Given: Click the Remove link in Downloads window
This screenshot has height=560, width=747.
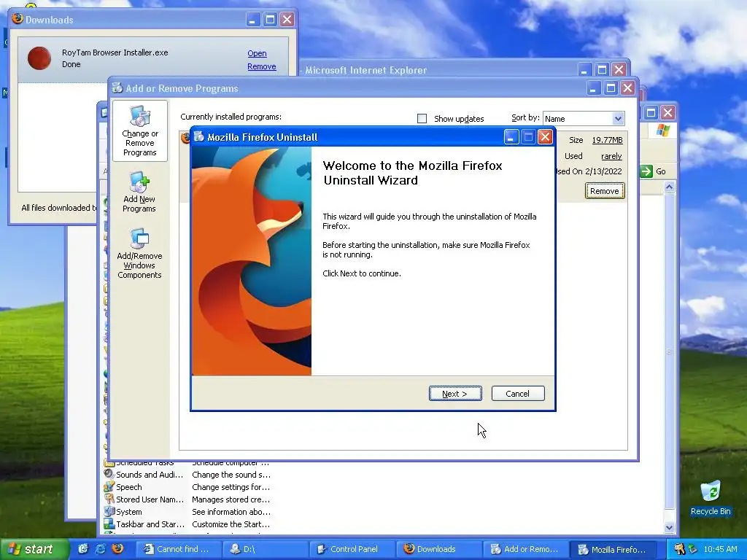Looking at the screenshot, I should point(262,66).
